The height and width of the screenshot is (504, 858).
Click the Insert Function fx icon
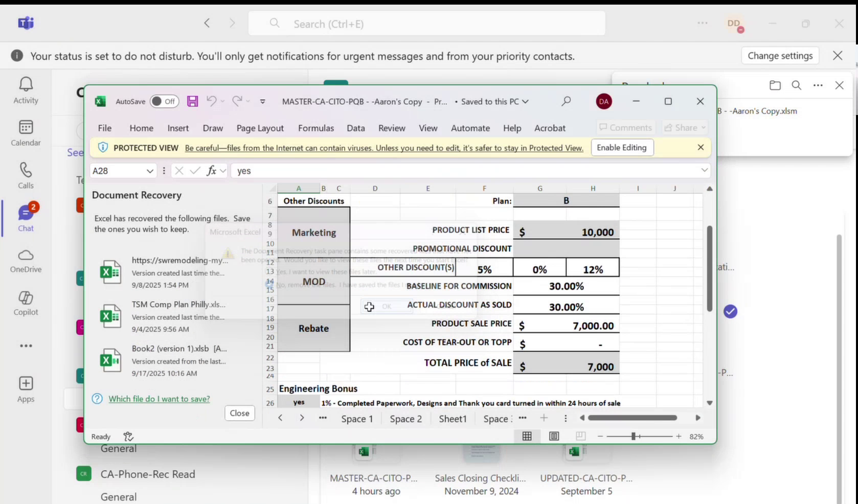(x=212, y=171)
